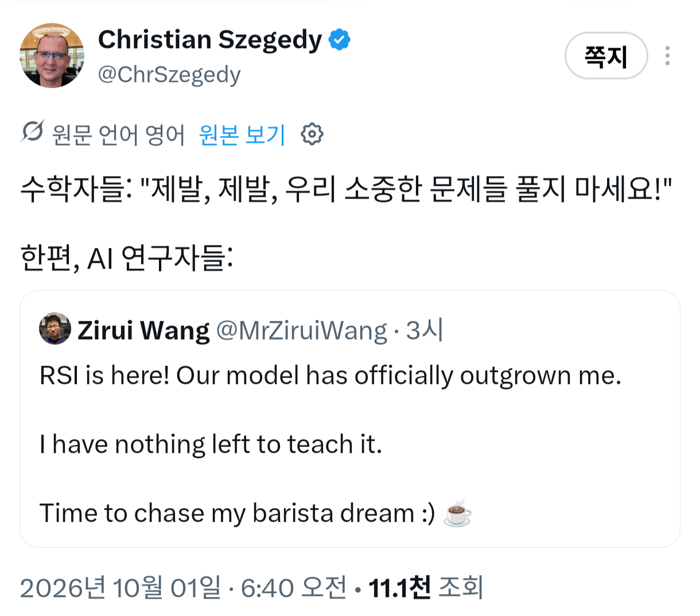This screenshot has width=700, height=616.
Task: Open the three-dot more options menu
Action: click(667, 56)
